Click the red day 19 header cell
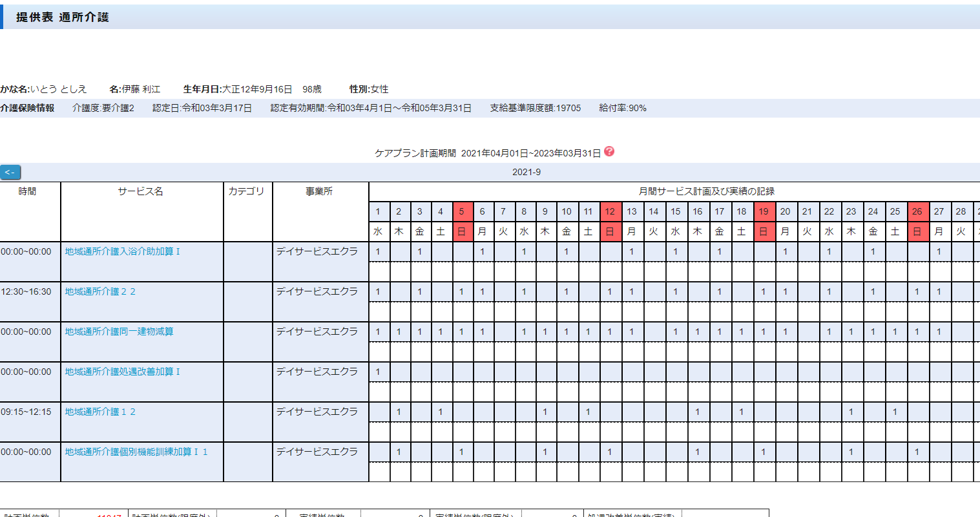The width and height of the screenshot is (980, 517). pos(764,211)
